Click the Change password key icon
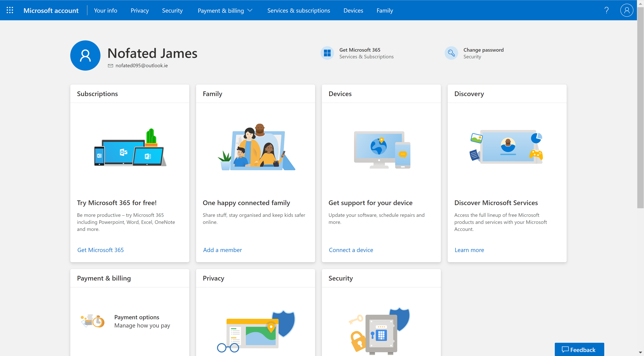 point(451,53)
